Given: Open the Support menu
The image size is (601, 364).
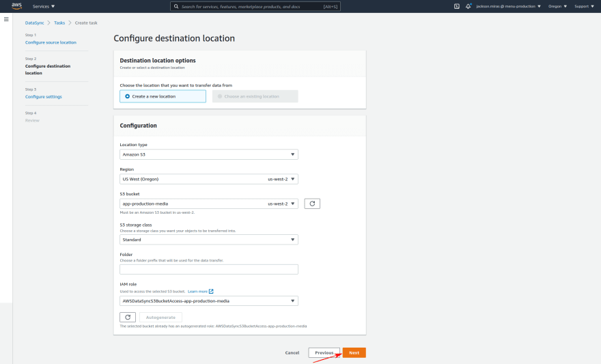Looking at the screenshot, I should coord(584,7).
